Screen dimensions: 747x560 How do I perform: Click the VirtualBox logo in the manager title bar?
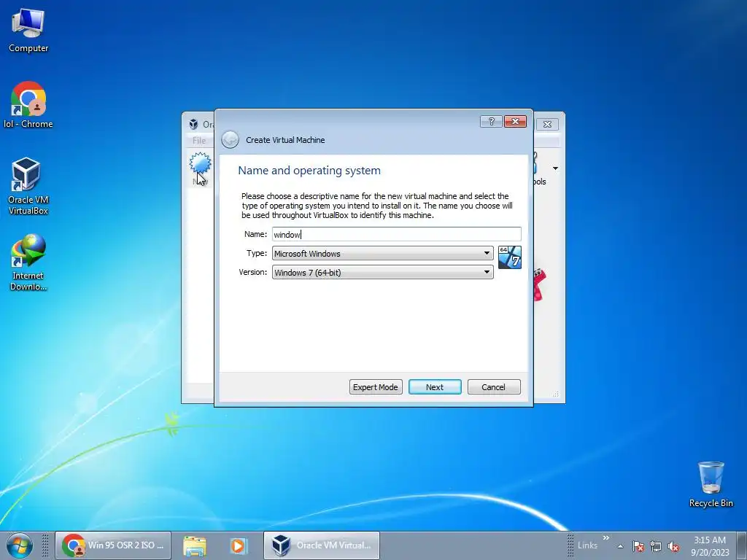pyautogui.click(x=193, y=124)
